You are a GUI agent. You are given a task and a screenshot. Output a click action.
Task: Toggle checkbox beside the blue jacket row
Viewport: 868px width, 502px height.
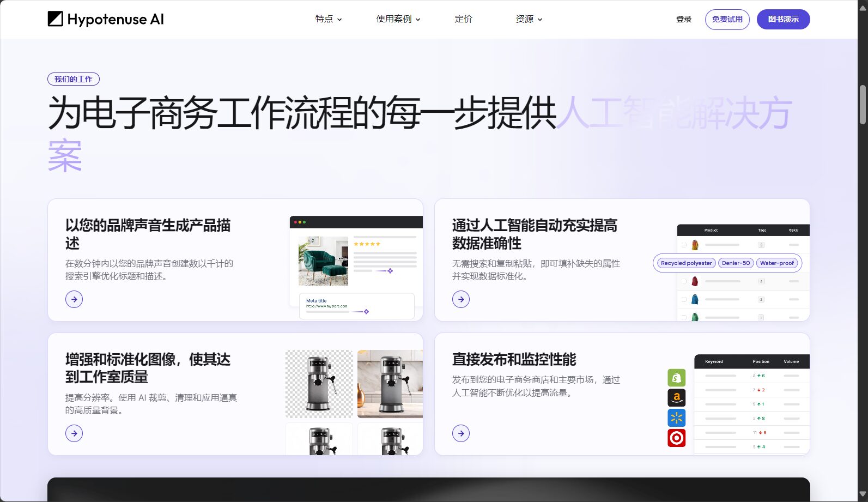[x=684, y=299]
